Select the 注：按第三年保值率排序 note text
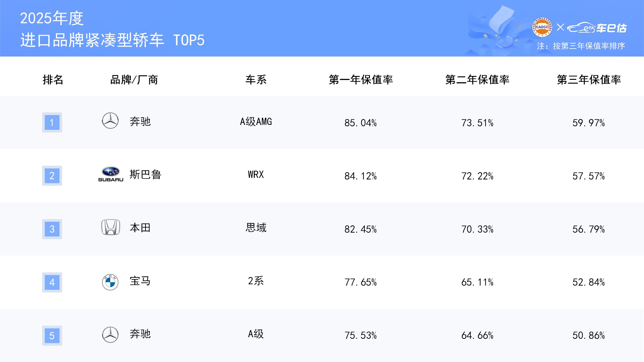The image size is (644, 362). (x=581, y=46)
